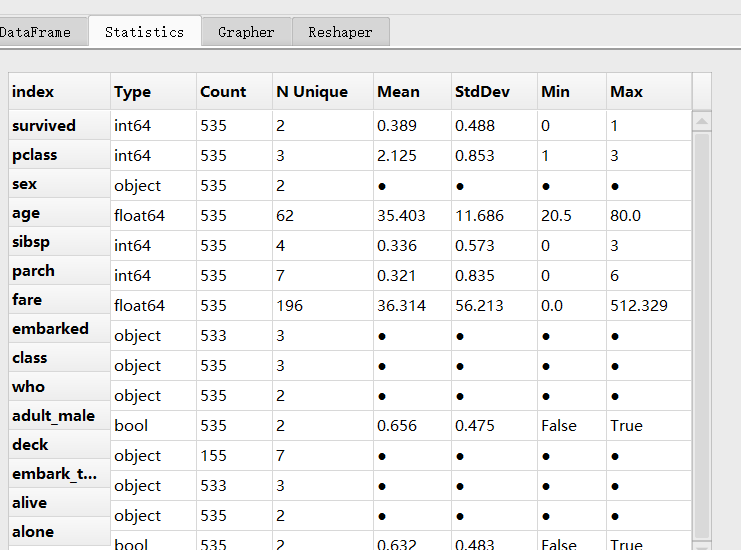This screenshot has width=741, height=550.
Task: Switch to the DataFrame tab
Action: [42, 32]
